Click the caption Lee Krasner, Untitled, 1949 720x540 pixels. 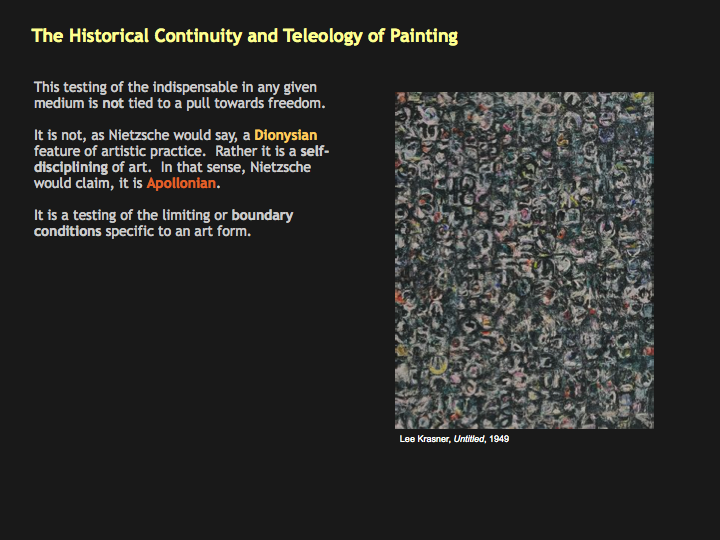click(x=454, y=439)
